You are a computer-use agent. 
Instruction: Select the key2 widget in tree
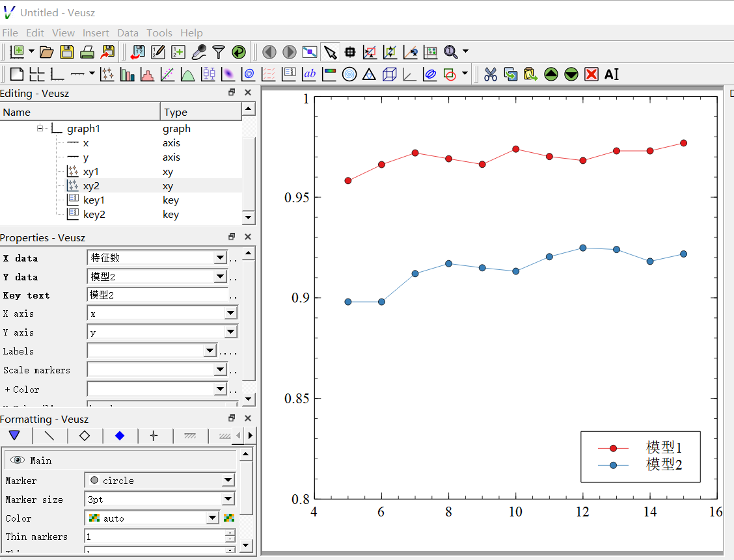[x=94, y=214]
